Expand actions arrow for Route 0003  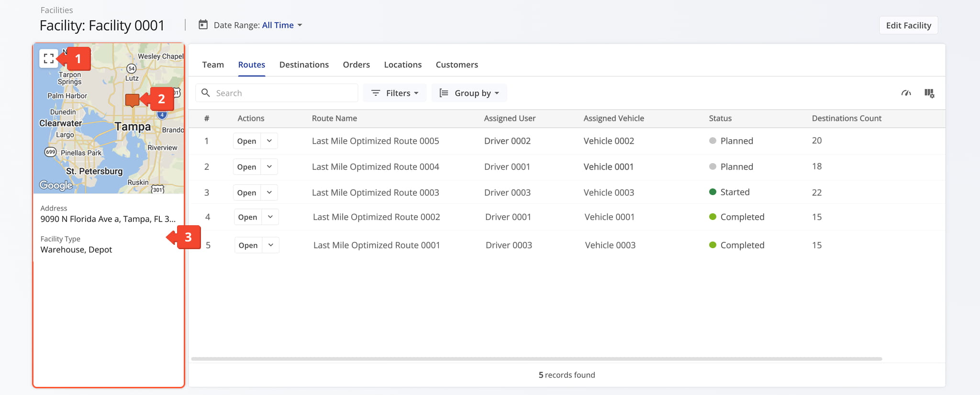point(269,192)
